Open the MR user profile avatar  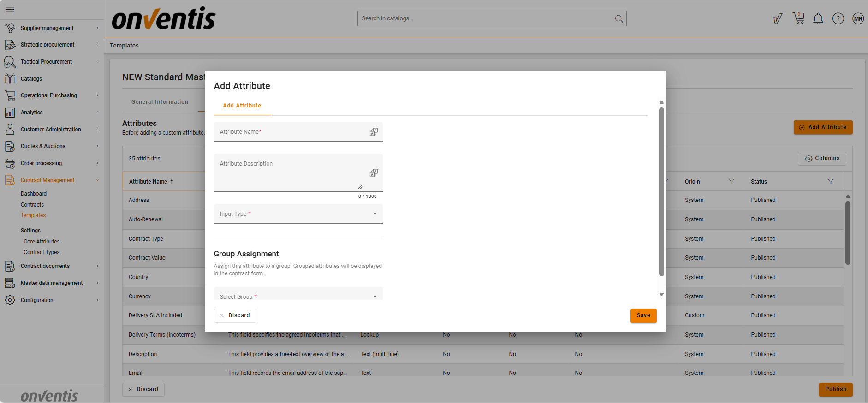858,19
